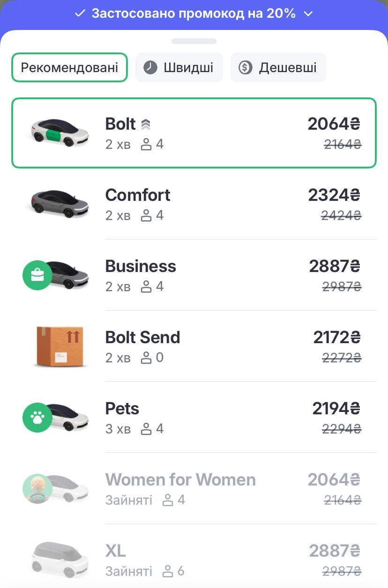
Task: Tap the Business briefcase badge icon
Action: tap(37, 275)
